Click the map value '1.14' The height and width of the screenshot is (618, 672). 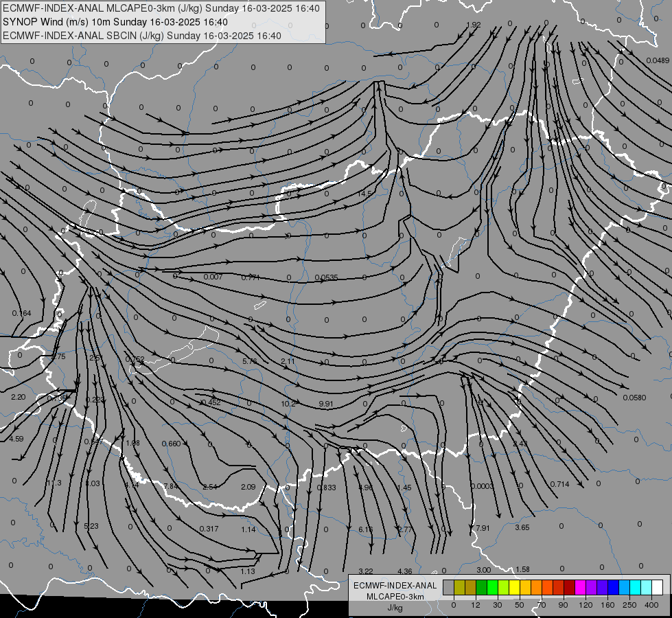pos(248,529)
